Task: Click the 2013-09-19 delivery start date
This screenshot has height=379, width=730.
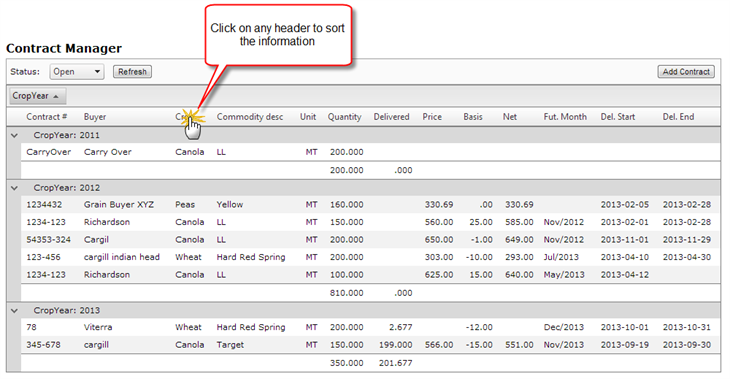Action: [x=624, y=345]
